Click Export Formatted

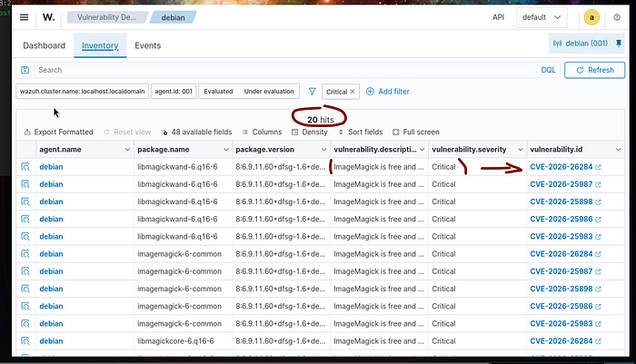59,133
